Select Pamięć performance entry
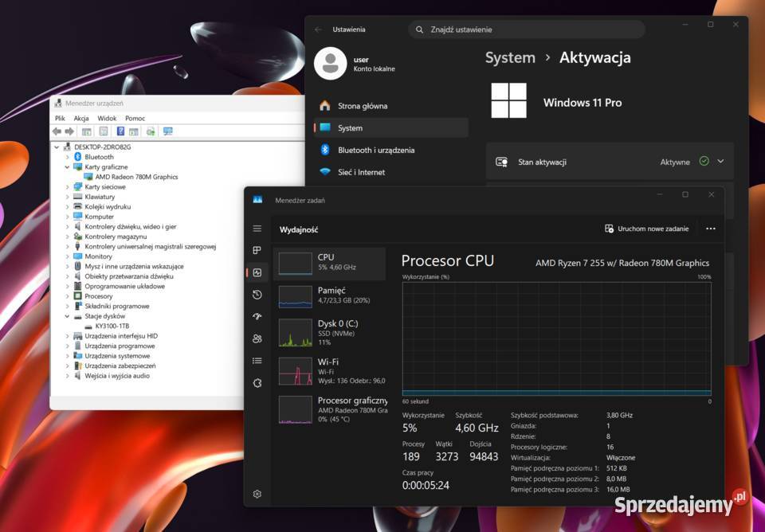 pyautogui.click(x=330, y=295)
